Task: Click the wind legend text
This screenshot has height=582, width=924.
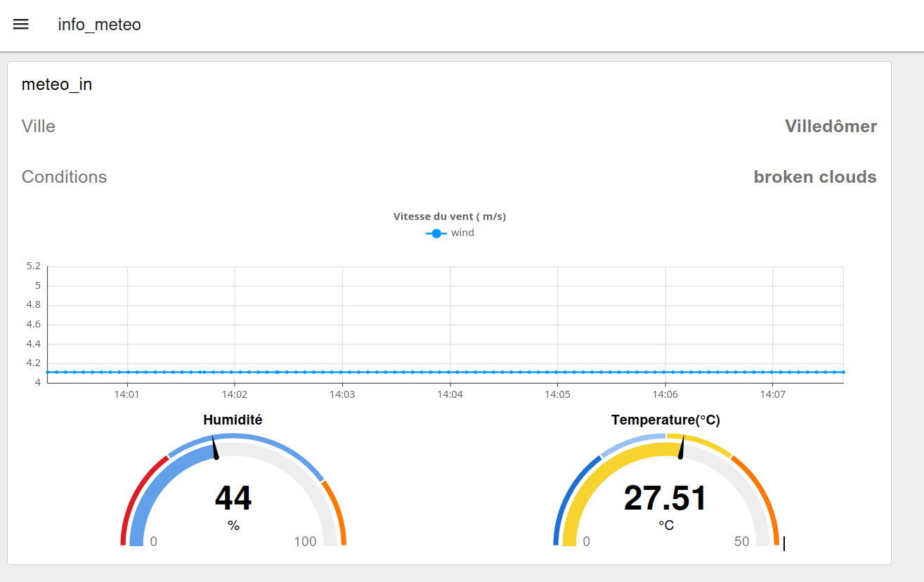Action: coord(462,233)
